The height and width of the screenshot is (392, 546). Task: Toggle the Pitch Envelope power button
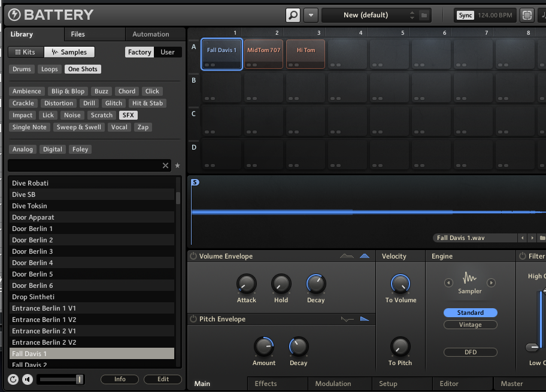pos(193,319)
